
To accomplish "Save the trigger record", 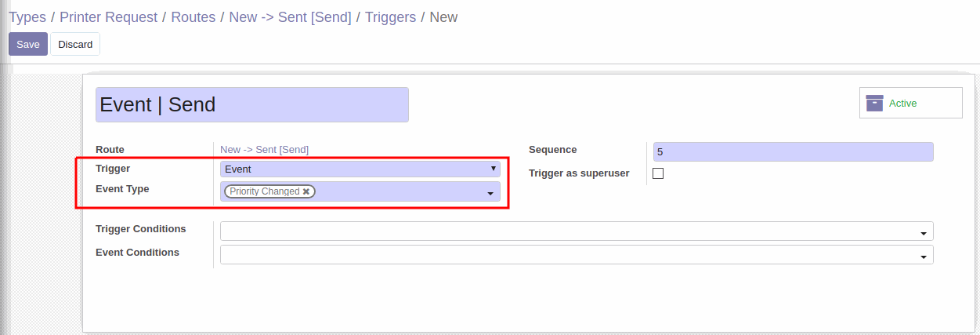I will point(28,44).
